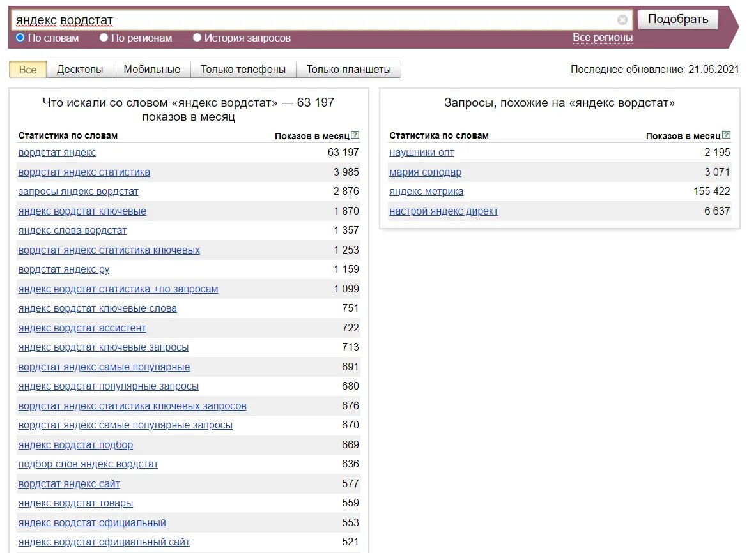Open help icon beside right 'Показов в месяц'
This screenshot has width=756, height=553.
pos(727,135)
